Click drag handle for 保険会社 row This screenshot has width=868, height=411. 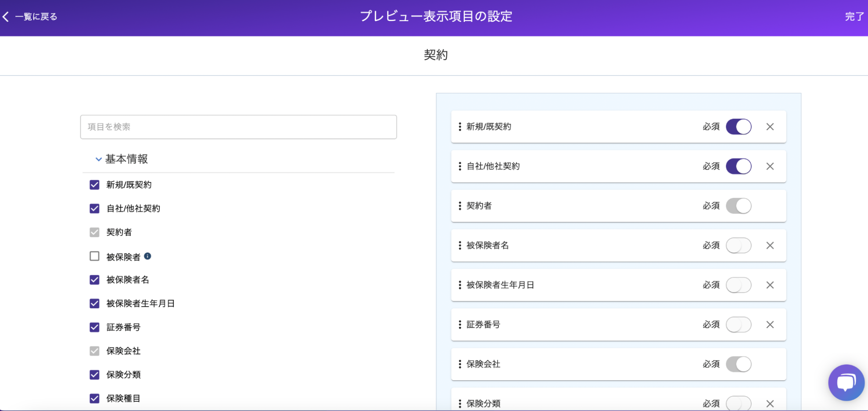click(x=459, y=364)
